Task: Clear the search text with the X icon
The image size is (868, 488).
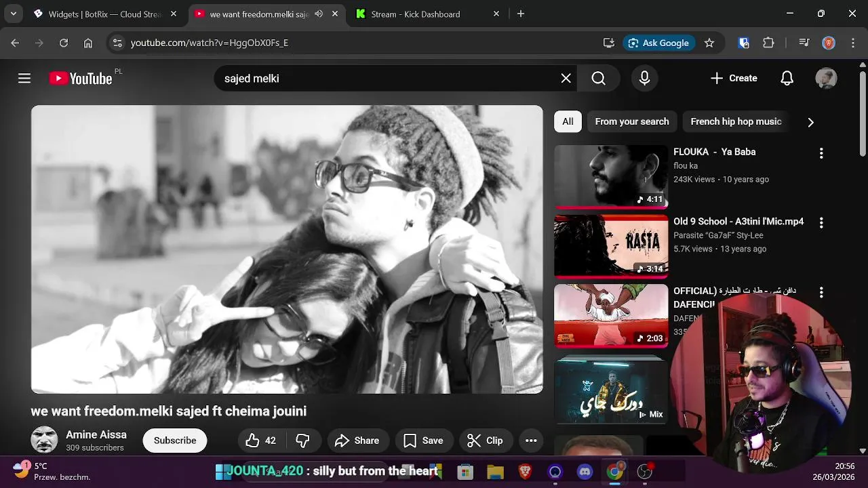Action: pos(566,79)
